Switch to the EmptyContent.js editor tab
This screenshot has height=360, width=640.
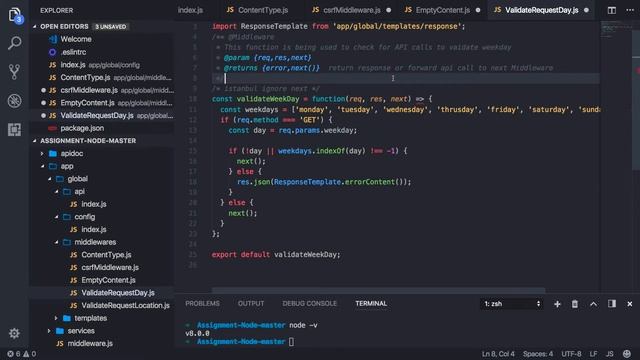point(442,10)
